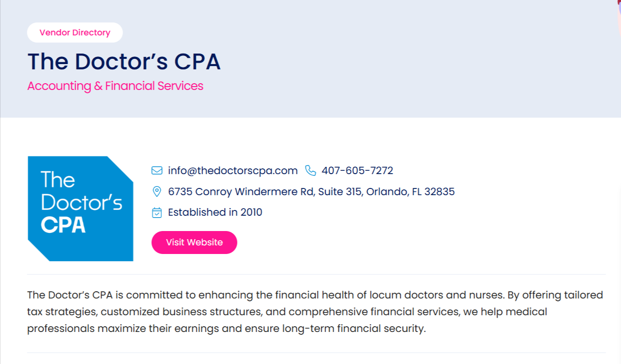
Task: Click the description's last line about financial security
Action: pyautogui.click(x=226, y=329)
